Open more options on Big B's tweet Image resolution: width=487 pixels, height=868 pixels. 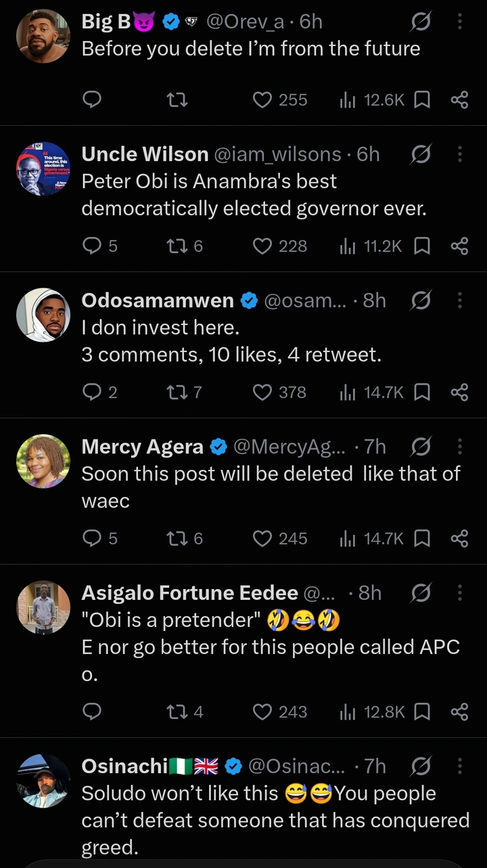tap(460, 22)
